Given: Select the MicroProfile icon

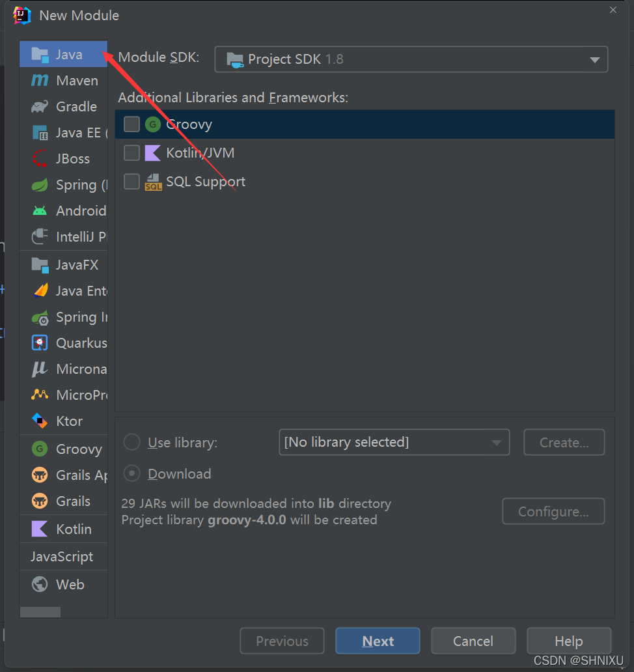Looking at the screenshot, I should [40, 395].
